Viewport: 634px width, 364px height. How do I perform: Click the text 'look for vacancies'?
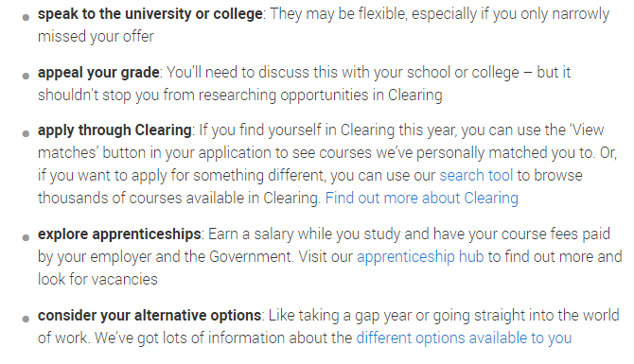tap(97, 280)
